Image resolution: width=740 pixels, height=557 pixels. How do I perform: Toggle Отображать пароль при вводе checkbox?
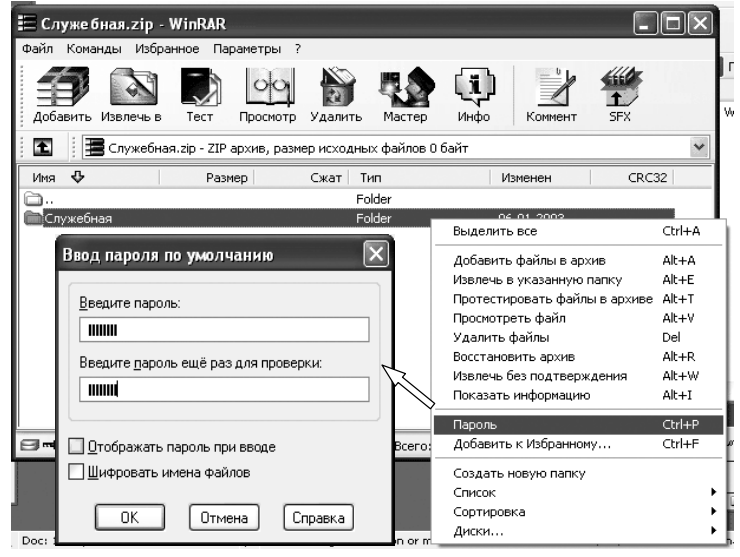point(76,446)
